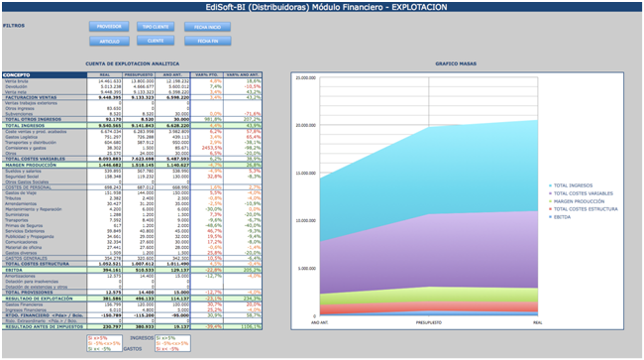644x360 pixels.
Task: Select the GASTOS GENERALES row
Action: (132, 259)
